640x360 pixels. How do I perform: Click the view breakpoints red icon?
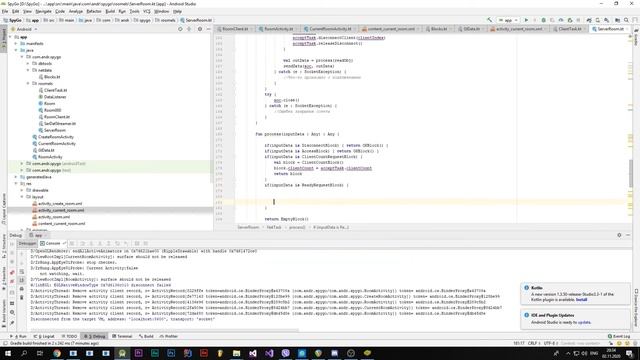pos(12,272)
